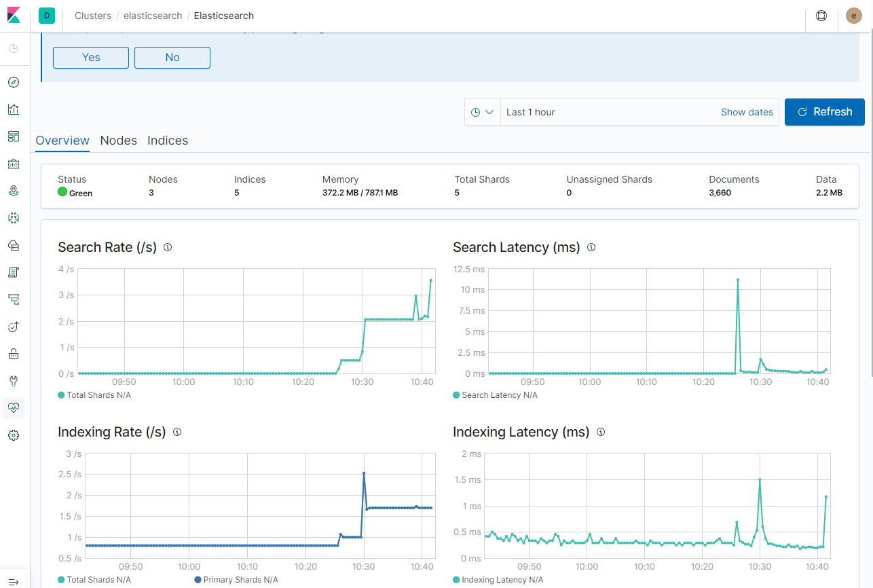The width and height of the screenshot is (873, 588).
Task: Open Machine Learning icon in sidebar
Action: pos(14,218)
